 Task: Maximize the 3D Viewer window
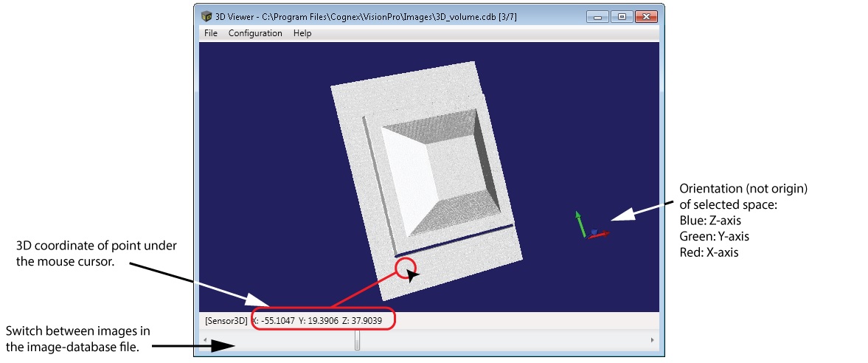[x=621, y=16]
